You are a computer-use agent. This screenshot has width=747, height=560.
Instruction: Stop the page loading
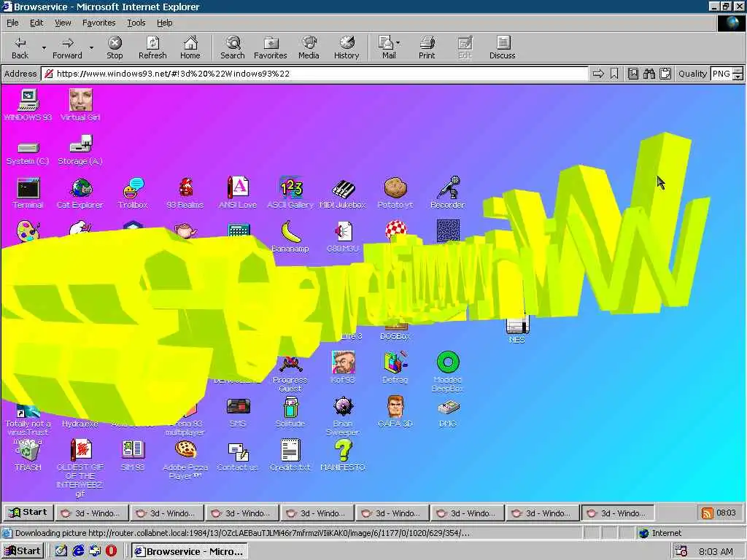115,47
